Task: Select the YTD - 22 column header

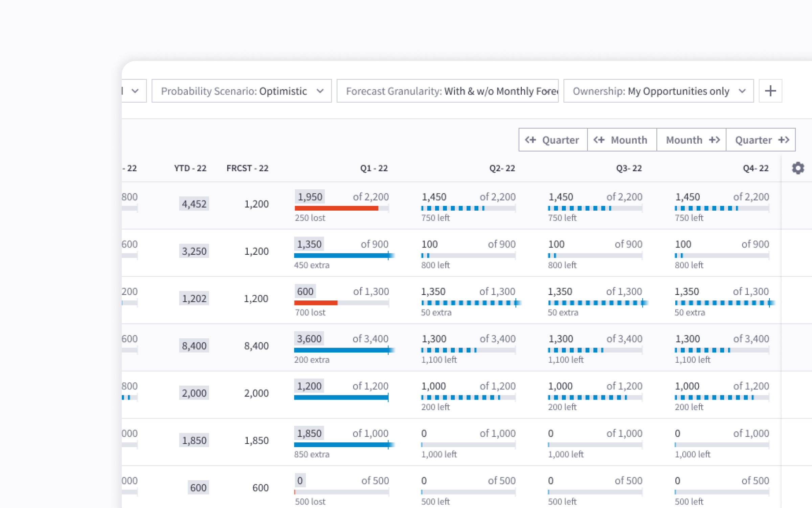Action: click(x=190, y=168)
